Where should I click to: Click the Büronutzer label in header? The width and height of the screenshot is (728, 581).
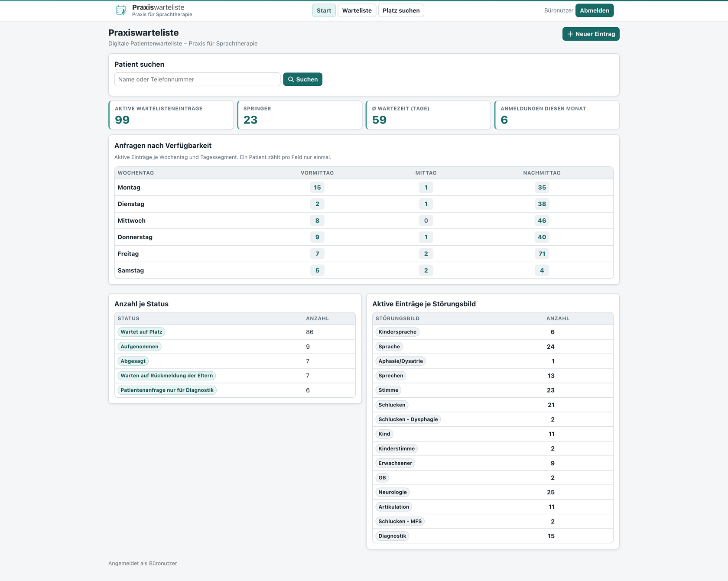point(559,10)
